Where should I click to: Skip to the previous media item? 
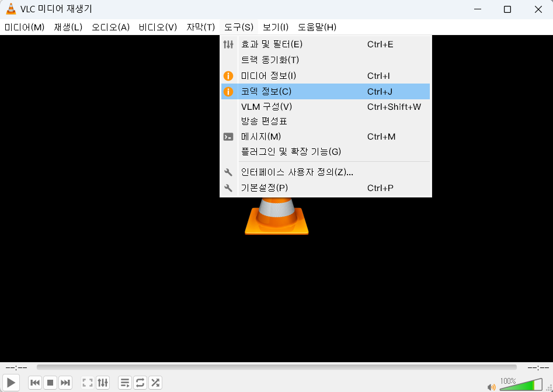[35, 383]
